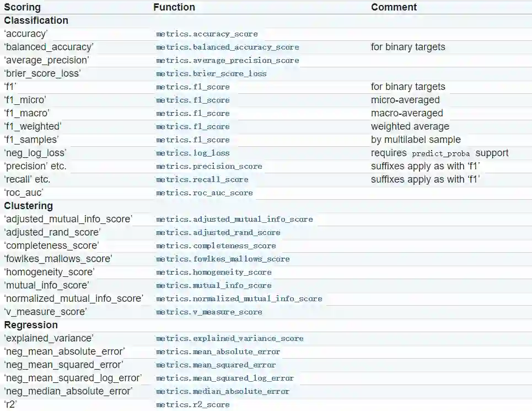This screenshot has height=411, width=532.
Task: Click the 'Scoring' column header
Action: (22, 7)
